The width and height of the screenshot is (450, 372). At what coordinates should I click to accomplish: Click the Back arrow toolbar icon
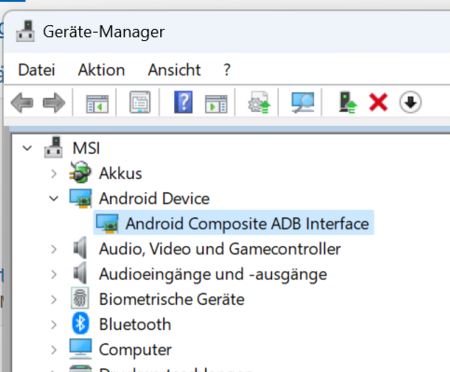tap(22, 103)
